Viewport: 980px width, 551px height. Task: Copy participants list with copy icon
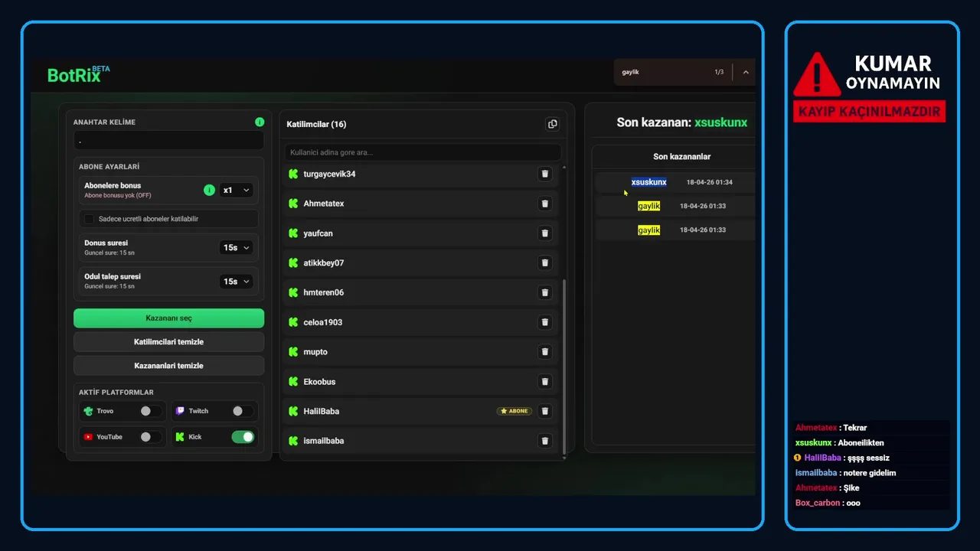click(x=553, y=124)
